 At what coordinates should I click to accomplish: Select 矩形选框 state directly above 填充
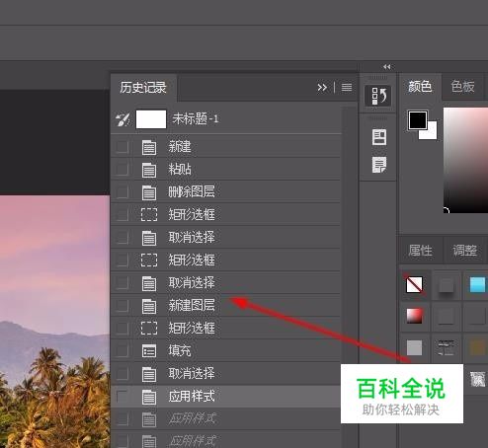(226, 329)
